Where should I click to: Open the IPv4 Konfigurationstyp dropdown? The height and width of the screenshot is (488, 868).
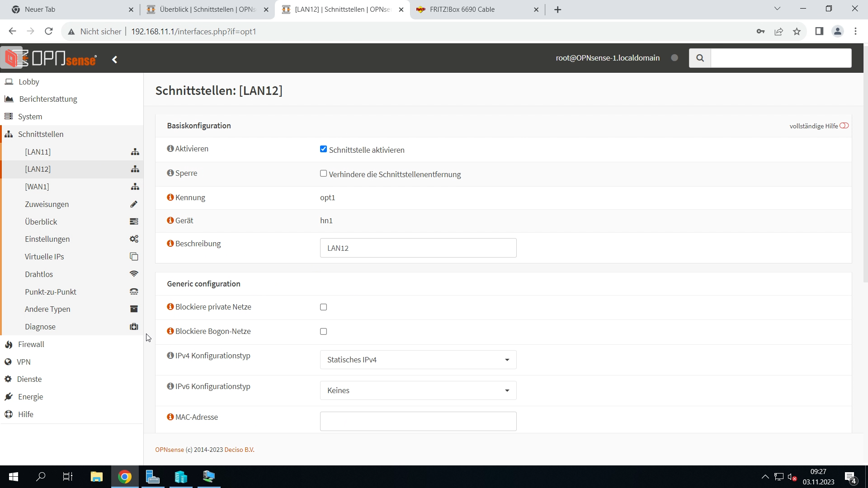(x=418, y=360)
